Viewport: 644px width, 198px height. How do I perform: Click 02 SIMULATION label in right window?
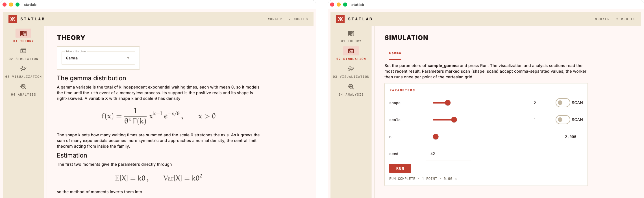[x=351, y=59]
